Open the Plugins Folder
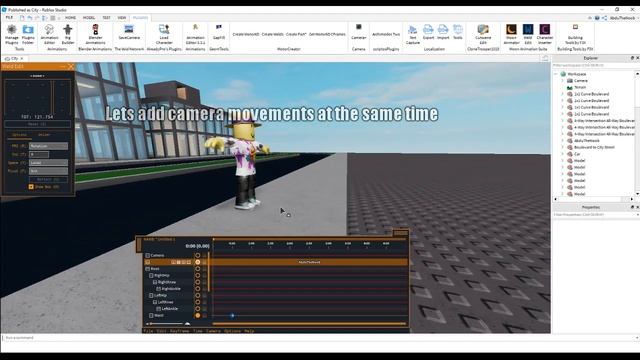The image size is (640, 360). 28,34
